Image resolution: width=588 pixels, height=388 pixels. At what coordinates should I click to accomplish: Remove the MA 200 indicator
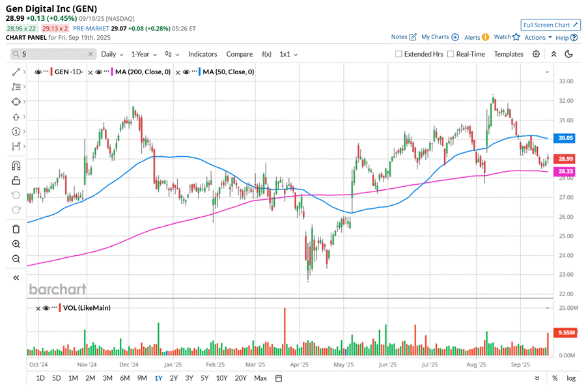[x=90, y=72]
